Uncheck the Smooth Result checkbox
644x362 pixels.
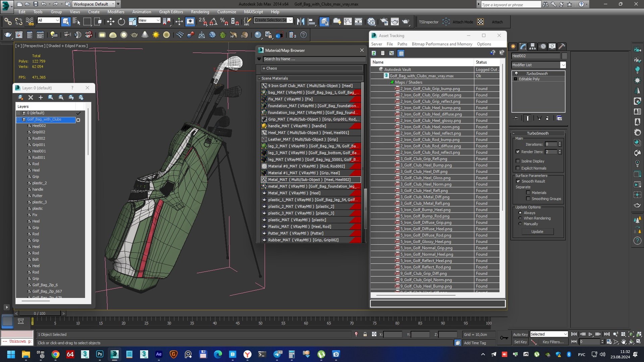518,181
